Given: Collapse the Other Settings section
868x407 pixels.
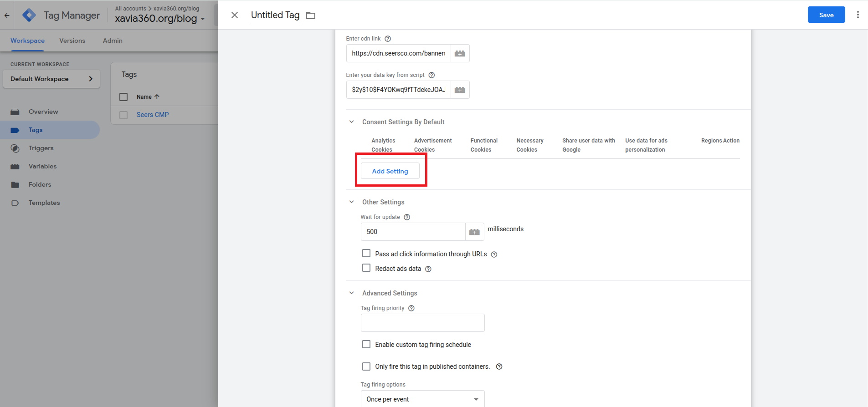Looking at the screenshot, I should point(352,202).
